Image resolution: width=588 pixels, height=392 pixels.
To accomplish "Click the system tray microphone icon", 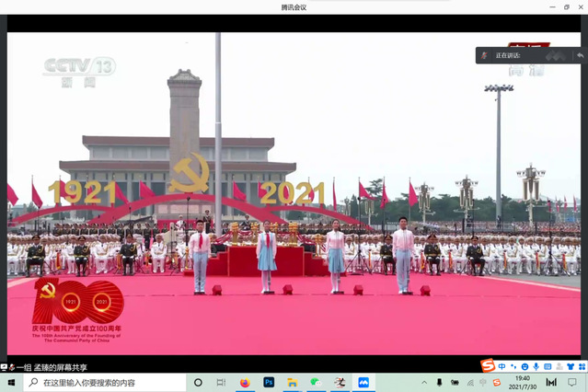I will pos(439,382).
